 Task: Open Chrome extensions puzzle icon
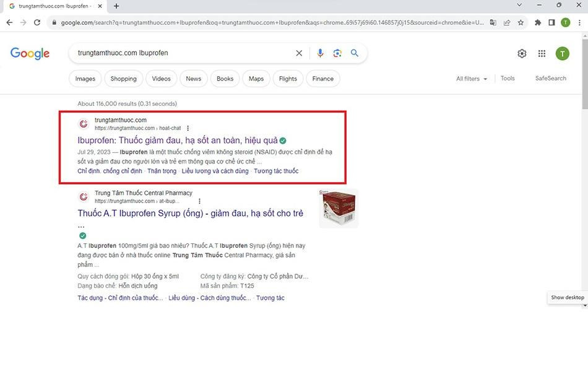click(x=537, y=22)
